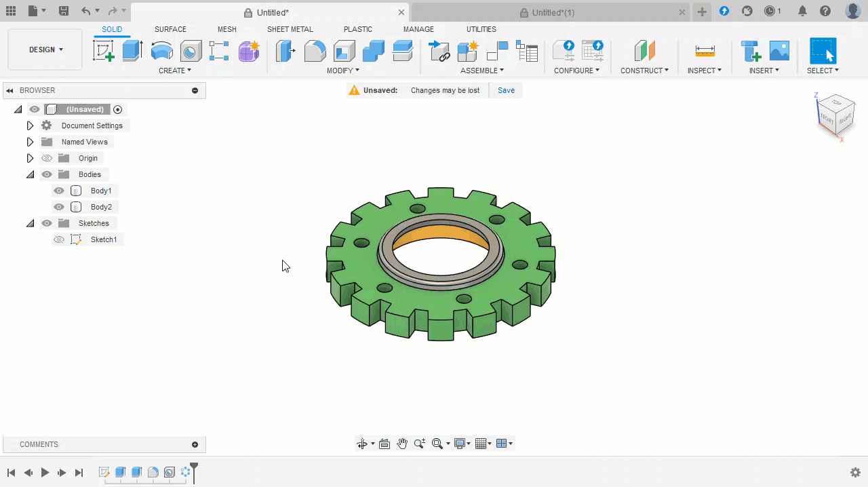Select the Extrude tool in Create
This screenshot has width=868, height=487.
point(132,51)
